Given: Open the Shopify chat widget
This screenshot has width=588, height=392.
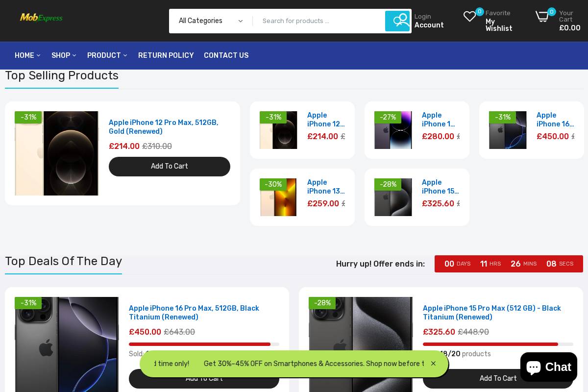Looking at the screenshot, I should tap(548, 367).
